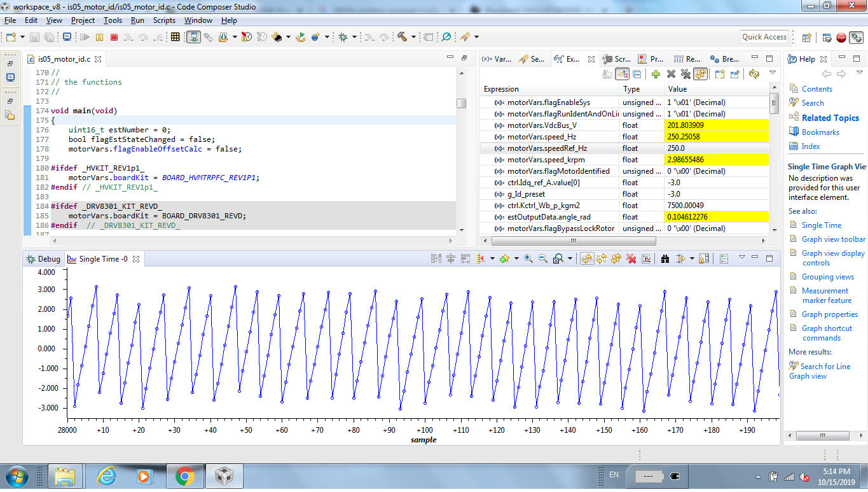Open the graph's Find tool binoculars
Viewport: 868px width, 492px height.
click(x=665, y=258)
